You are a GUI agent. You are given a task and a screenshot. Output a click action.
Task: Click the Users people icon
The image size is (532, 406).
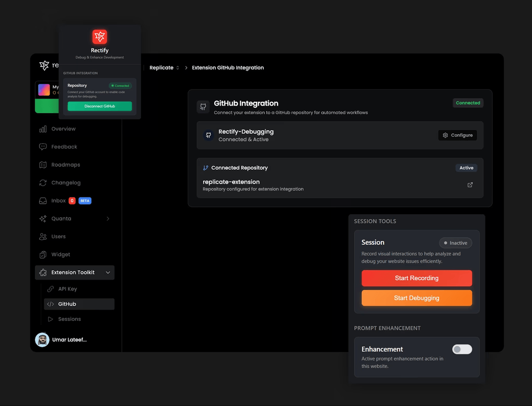coord(43,236)
